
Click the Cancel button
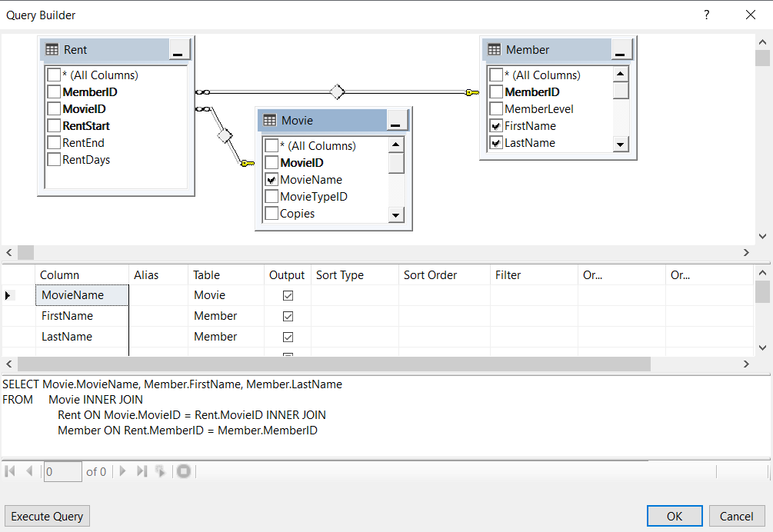[x=737, y=516]
